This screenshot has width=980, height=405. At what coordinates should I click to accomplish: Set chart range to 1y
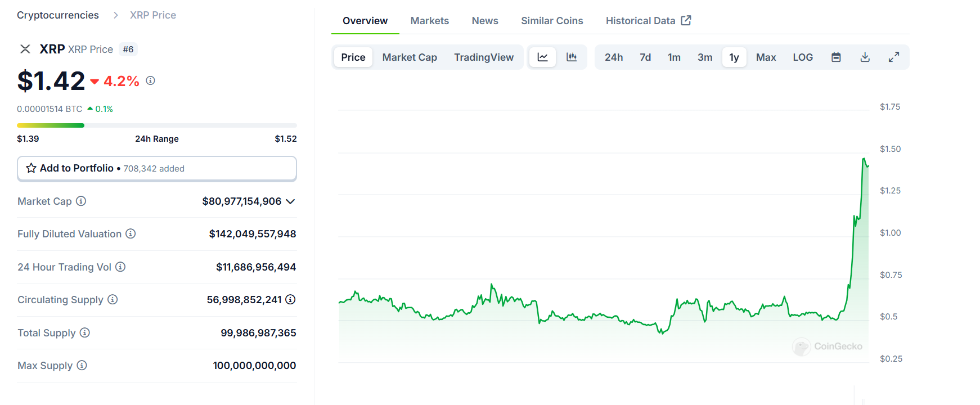click(734, 57)
